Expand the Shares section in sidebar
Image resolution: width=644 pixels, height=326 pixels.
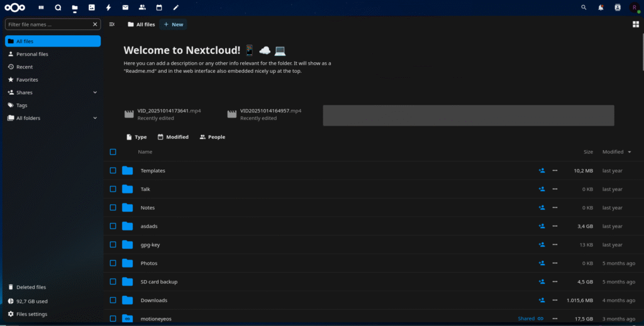pos(95,92)
